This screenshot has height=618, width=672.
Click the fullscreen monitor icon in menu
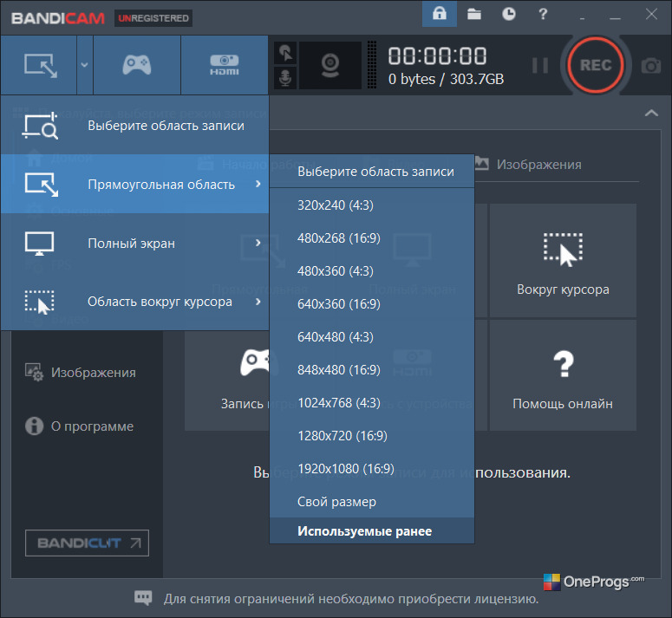(39, 244)
